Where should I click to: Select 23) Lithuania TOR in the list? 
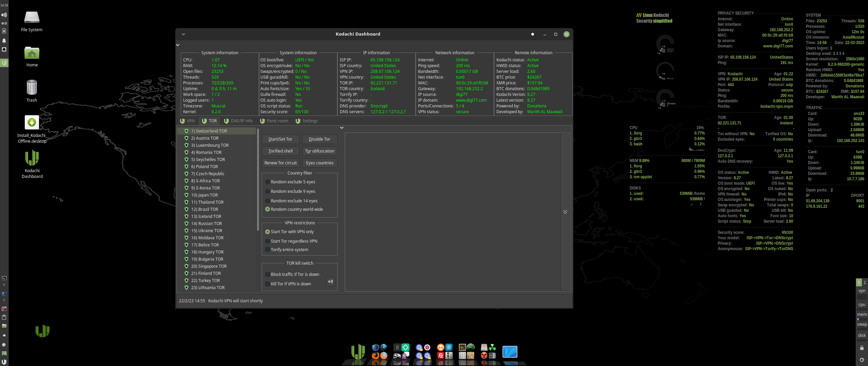point(216,288)
